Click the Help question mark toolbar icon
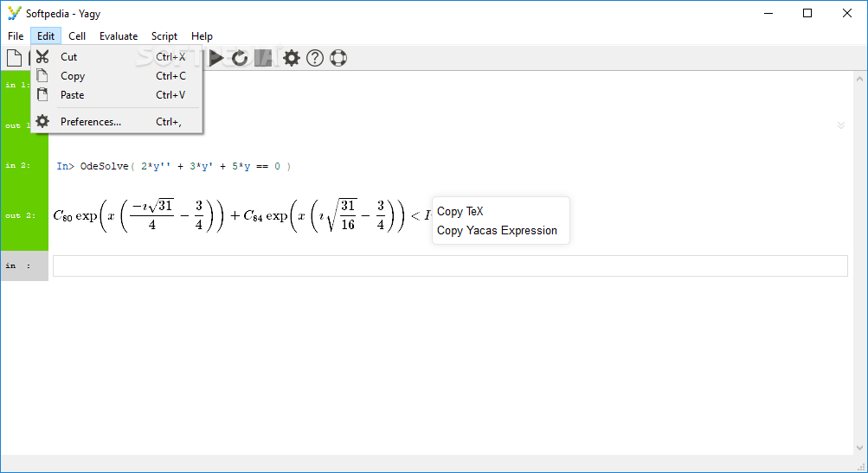Image resolution: width=868 pixels, height=473 pixels. click(315, 58)
